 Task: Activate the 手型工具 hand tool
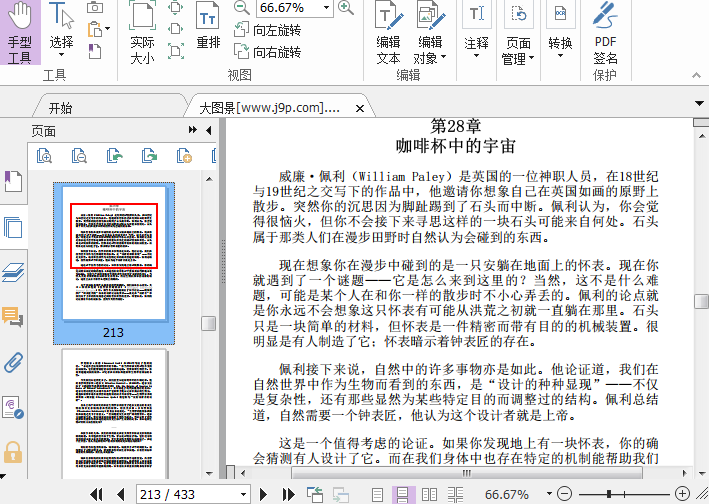pyautogui.click(x=20, y=33)
